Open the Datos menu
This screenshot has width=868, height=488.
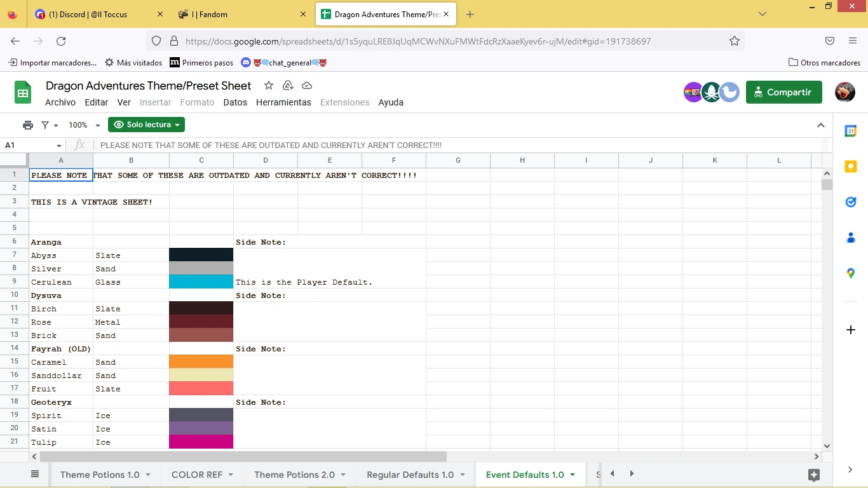tap(235, 102)
